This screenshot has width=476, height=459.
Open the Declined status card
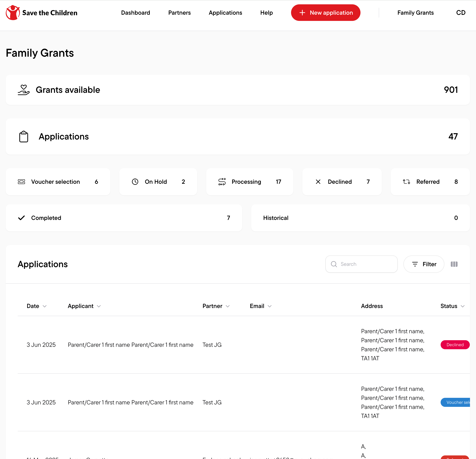pos(342,182)
